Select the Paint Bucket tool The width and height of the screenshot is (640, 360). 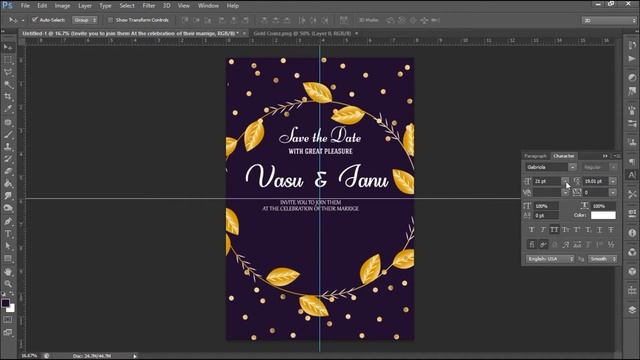8,183
